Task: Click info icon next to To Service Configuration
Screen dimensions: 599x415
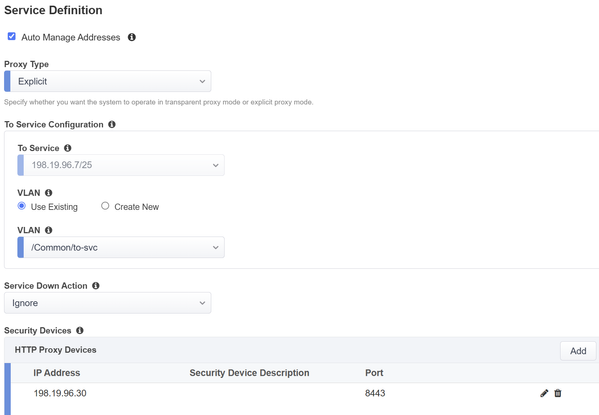Action: (x=112, y=124)
